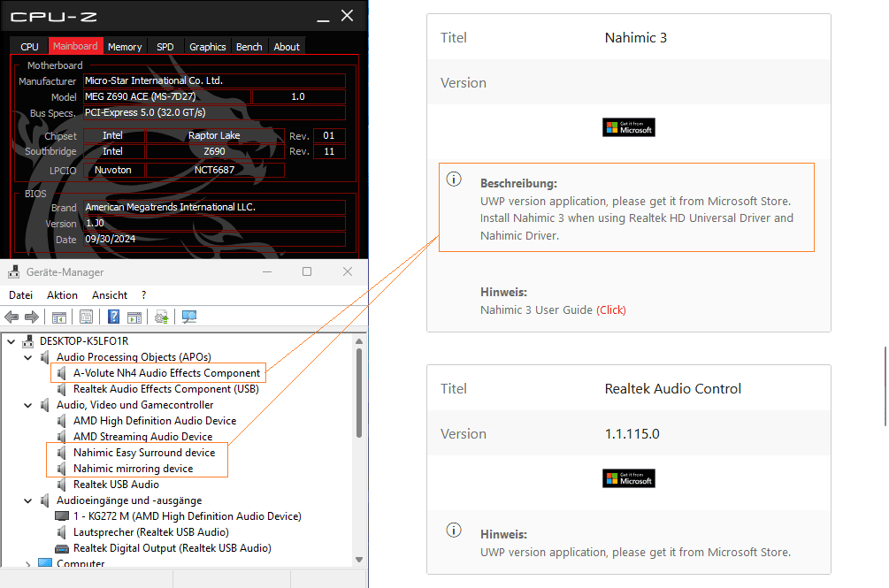Select the Mainboard tab in CPU-Z

point(75,46)
